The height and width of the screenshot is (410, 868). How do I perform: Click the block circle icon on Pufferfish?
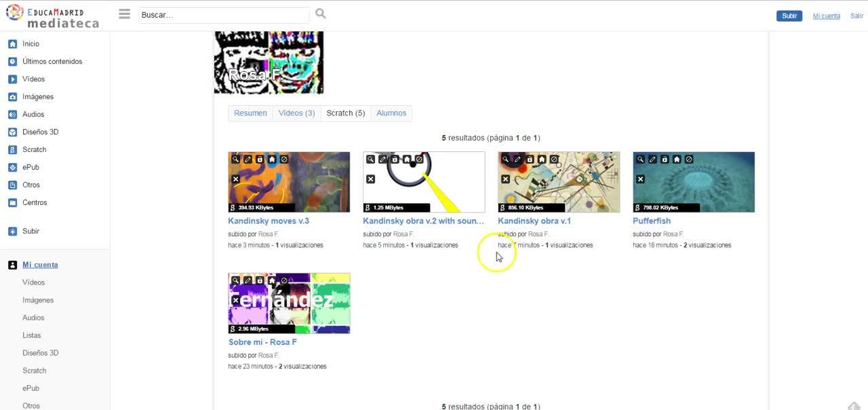click(689, 160)
